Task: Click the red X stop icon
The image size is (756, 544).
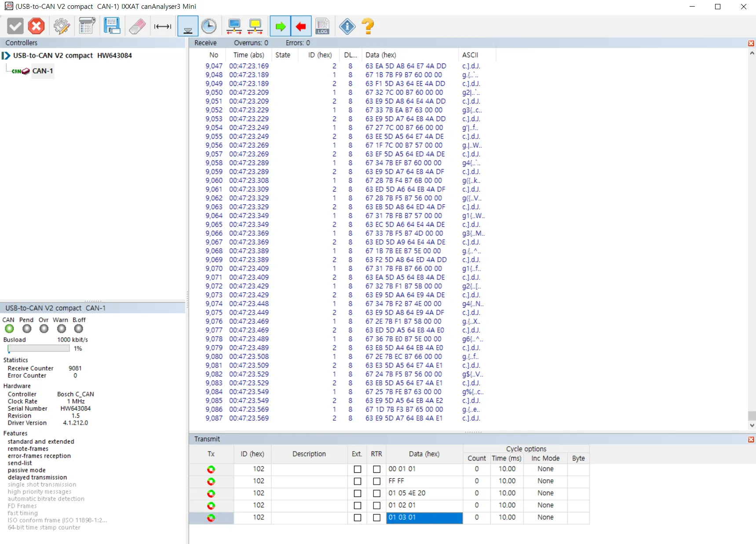Action: (x=36, y=26)
